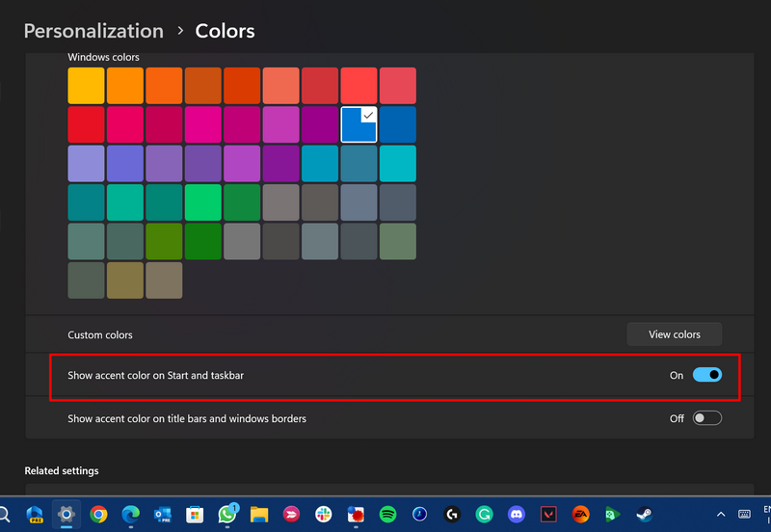Image resolution: width=771 pixels, height=532 pixels.
Task: Select the bright red swatch starting the second row
Action: click(x=86, y=124)
